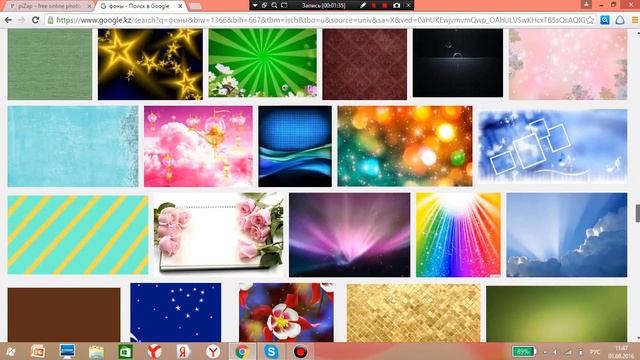
Task: Open the colorful bokeh lights thumbnail
Action: pos(405,146)
